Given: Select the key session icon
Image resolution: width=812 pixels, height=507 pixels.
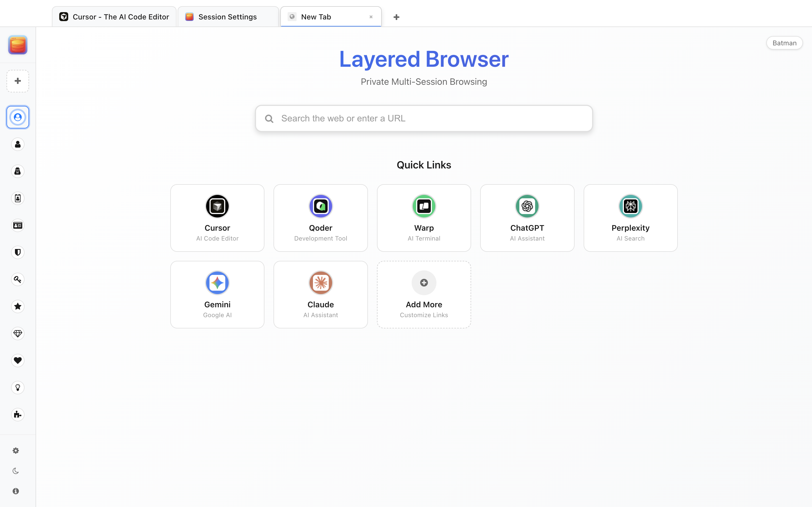Looking at the screenshot, I should tap(18, 279).
